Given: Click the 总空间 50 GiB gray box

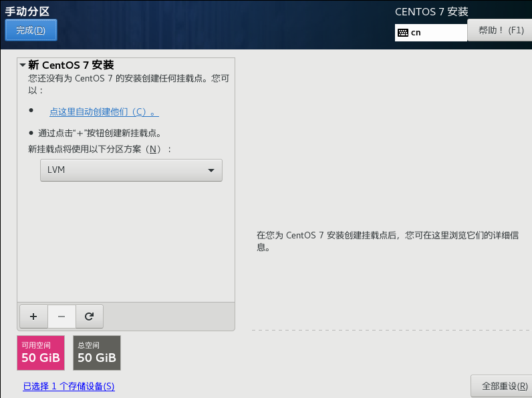Looking at the screenshot, I should pos(97,353).
